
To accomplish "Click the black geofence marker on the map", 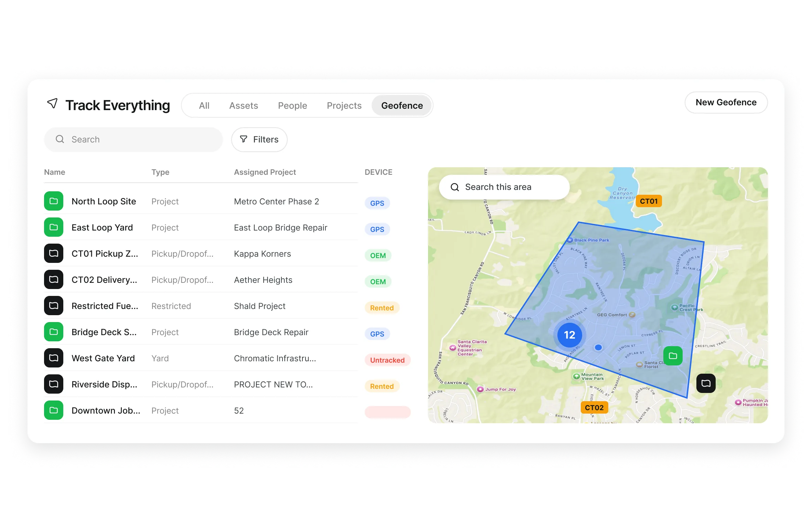I will (x=706, y=383).
